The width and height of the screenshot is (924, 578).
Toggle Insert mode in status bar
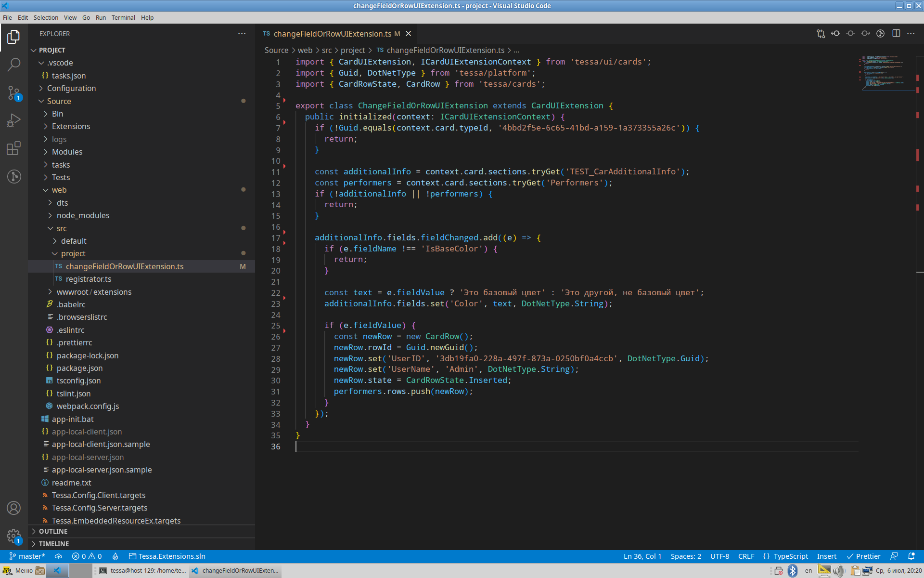click(x=826, y=556)
